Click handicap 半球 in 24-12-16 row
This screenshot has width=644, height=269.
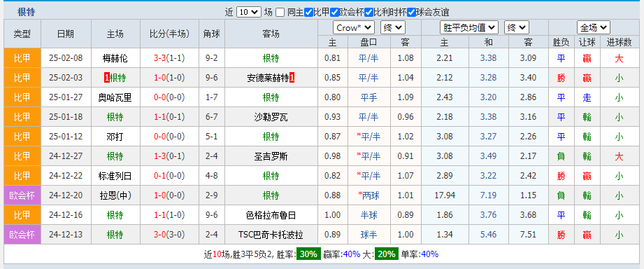(368, 215)
